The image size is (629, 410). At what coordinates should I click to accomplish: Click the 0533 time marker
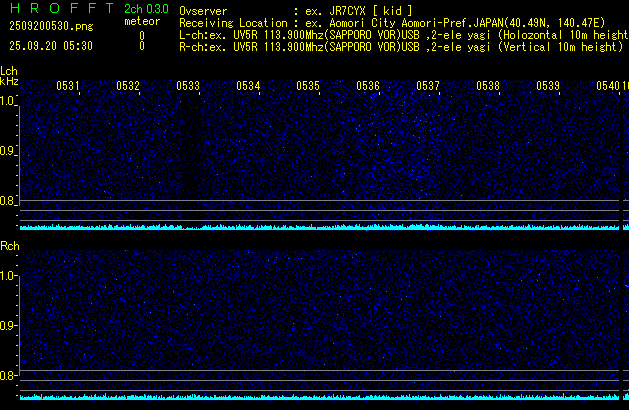[188, 87]
